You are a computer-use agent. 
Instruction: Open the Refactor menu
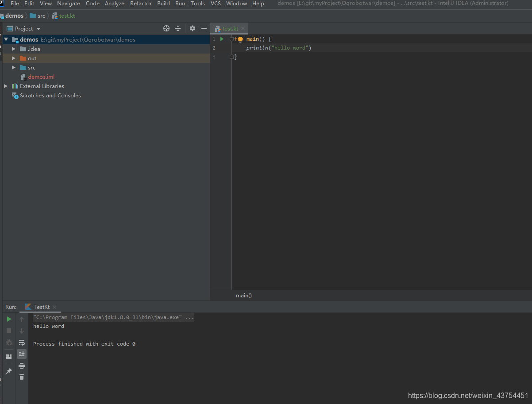click(x=141, y=4)
